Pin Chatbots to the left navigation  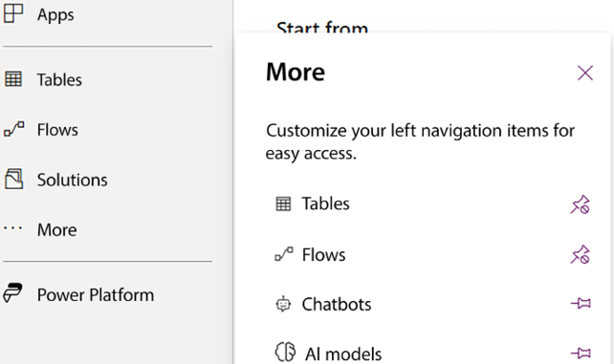click(x=581, y=303)
